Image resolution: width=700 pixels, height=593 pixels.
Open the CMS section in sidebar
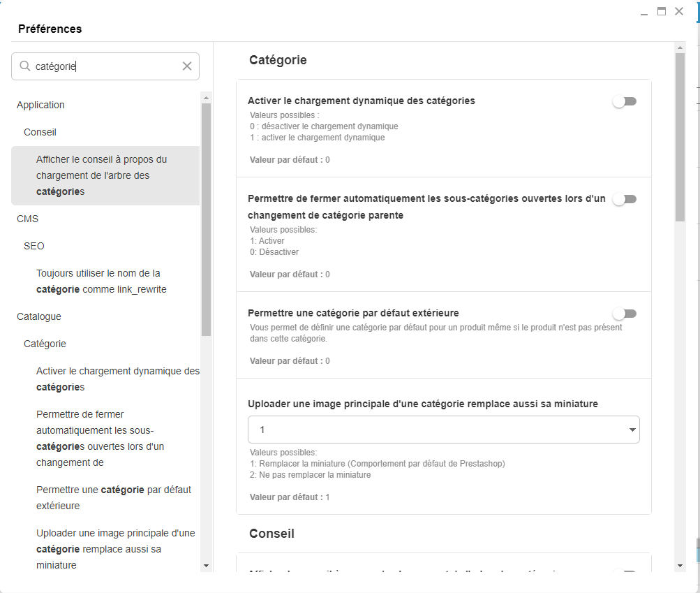(x=27, y=219)
